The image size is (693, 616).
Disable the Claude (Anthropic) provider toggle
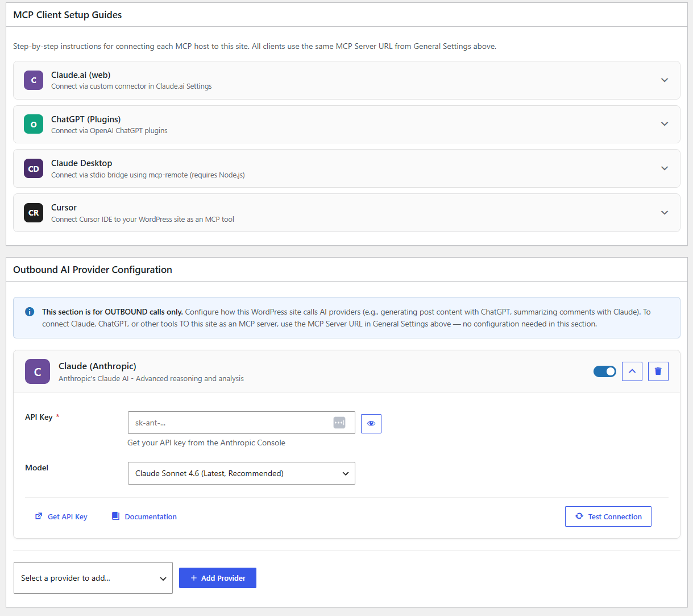[605, 371]
